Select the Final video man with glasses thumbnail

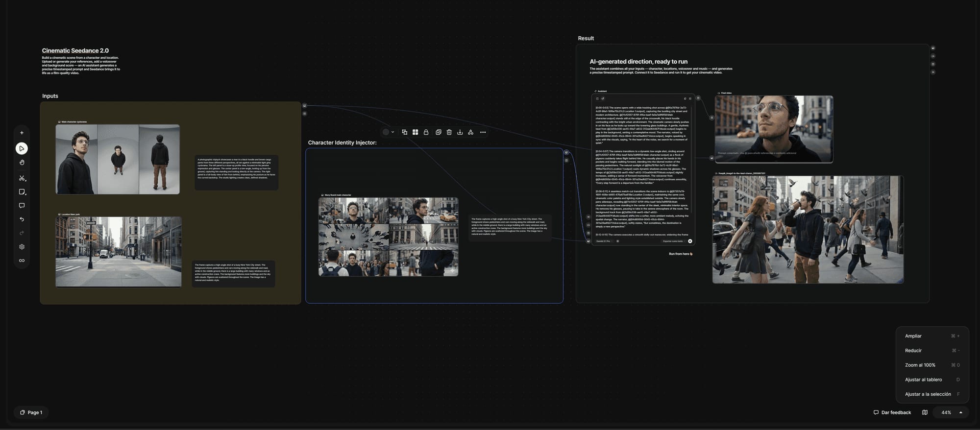(774, 129)
